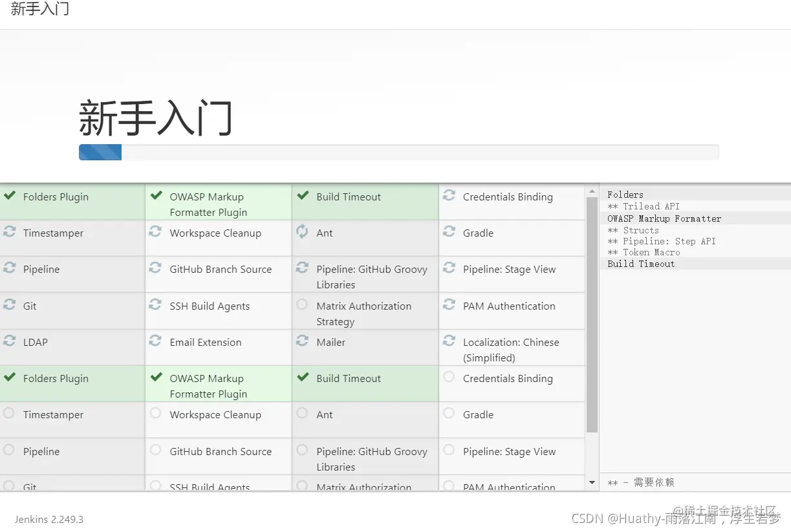The width and height of the screenshot is (791, 532).
Task: Click the Mailer plugin name
Action: (331, 343)
